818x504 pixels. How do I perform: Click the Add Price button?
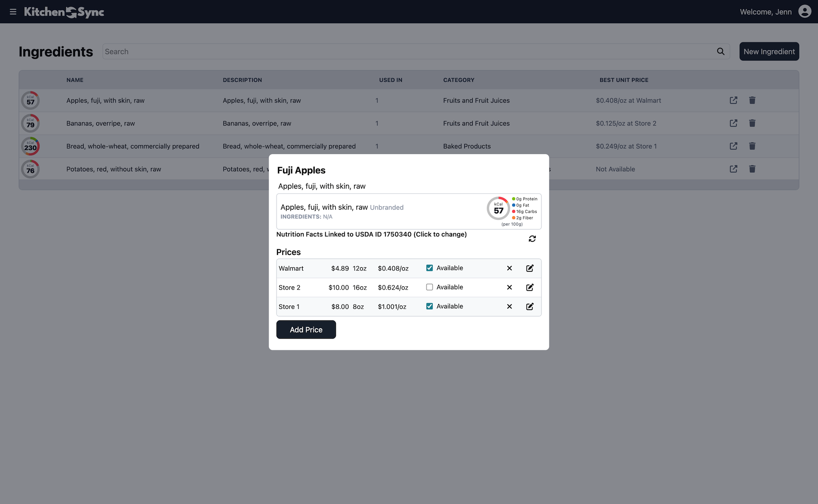306,329
